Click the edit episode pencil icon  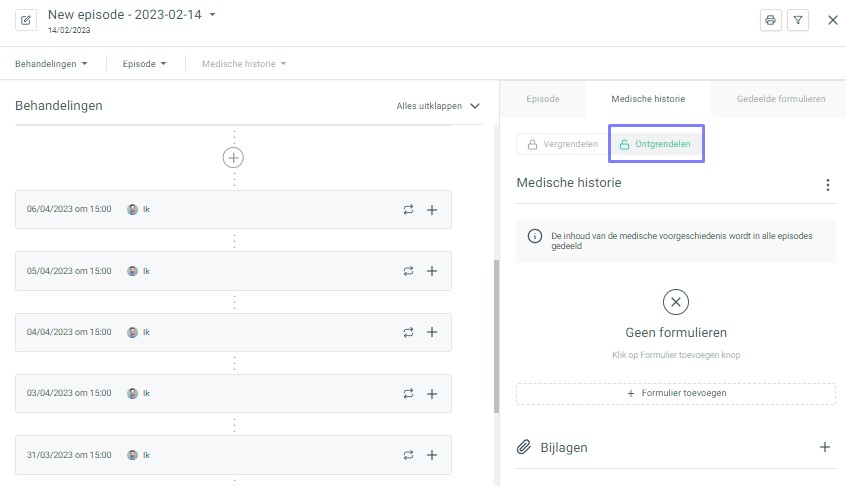click(26, 20)
